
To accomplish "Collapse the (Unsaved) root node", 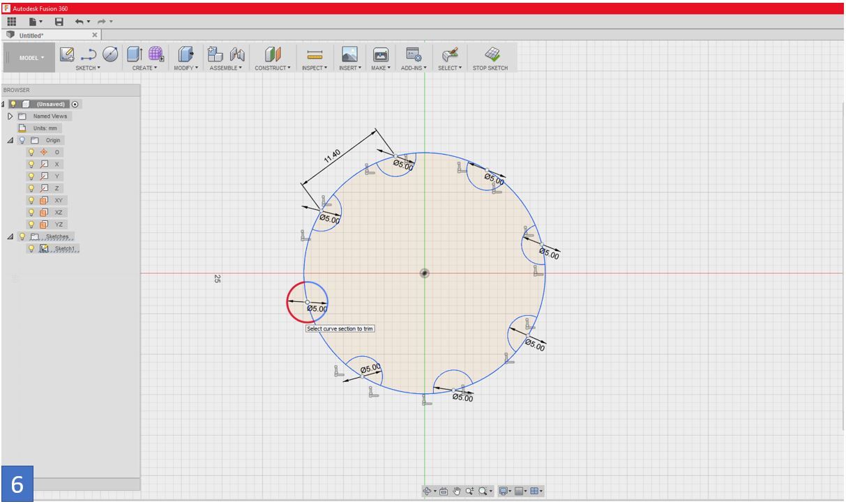I will point(3,104).
